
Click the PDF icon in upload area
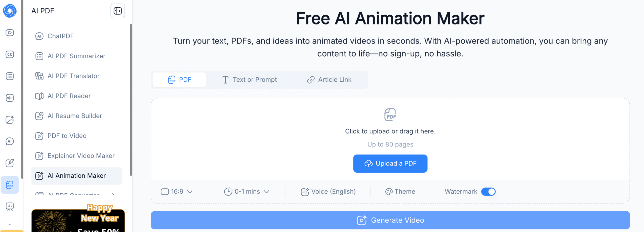click(390, 115)
